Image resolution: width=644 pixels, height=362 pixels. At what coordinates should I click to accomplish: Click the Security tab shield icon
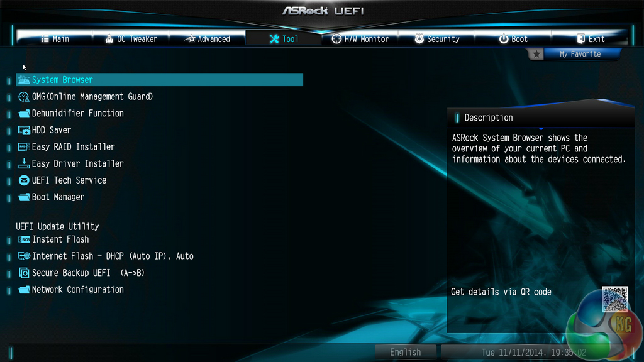click(x=419, y=38)
